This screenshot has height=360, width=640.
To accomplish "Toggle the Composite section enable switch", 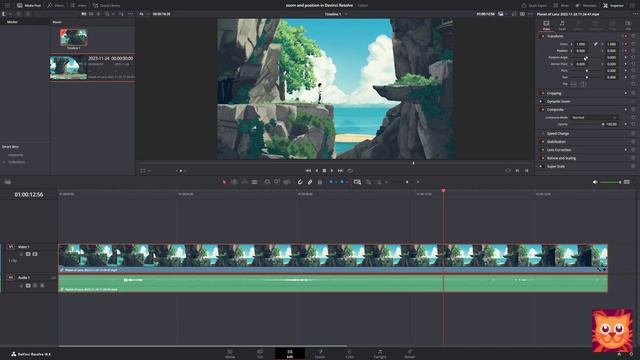I will pyautogui.click(x=542, y=110).
